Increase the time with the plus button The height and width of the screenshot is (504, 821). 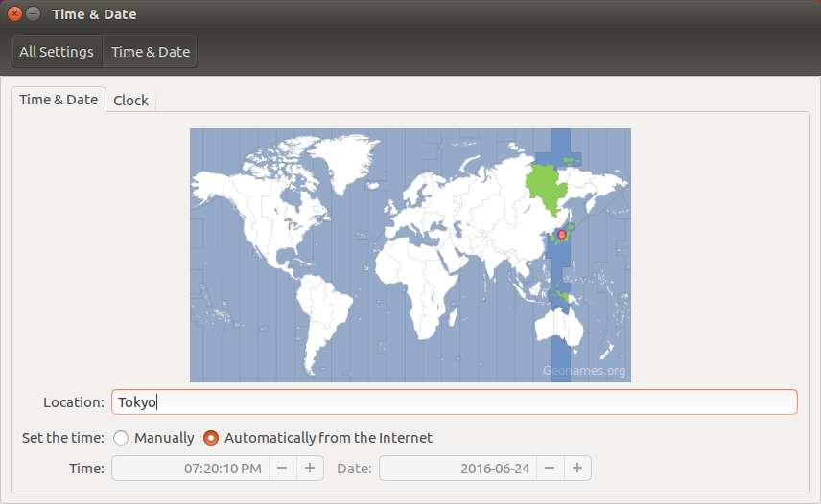pyautogui.click(x=310, y=468)
